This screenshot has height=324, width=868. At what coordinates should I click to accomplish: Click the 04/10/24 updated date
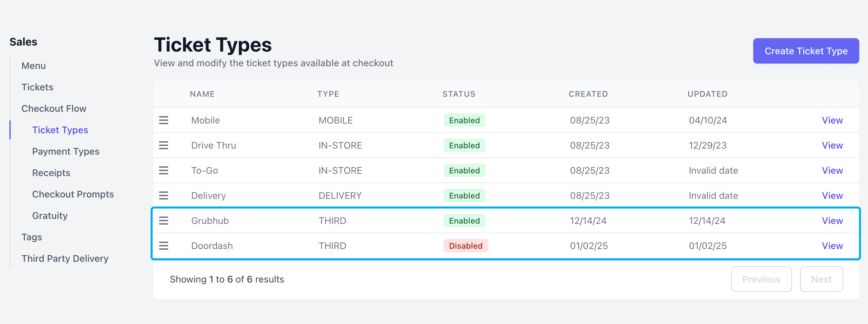(708, 120)
